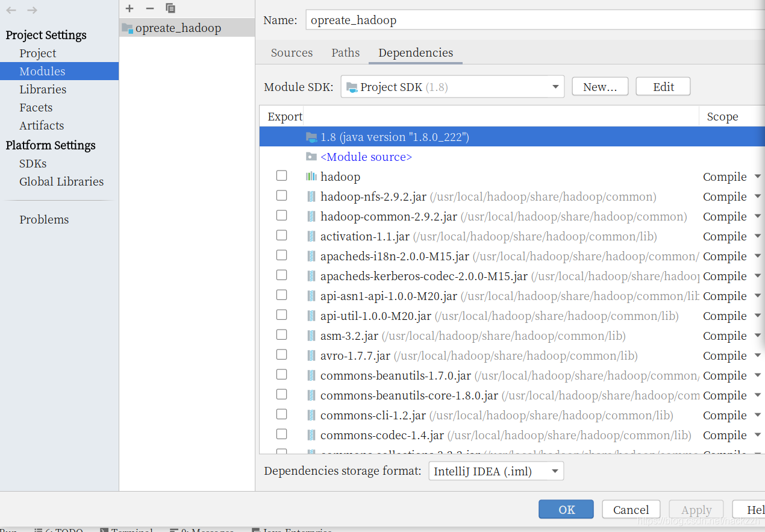Click the 1.8 JDK folder icon
This screenshot has width=765, height=532.
point(311,137)
